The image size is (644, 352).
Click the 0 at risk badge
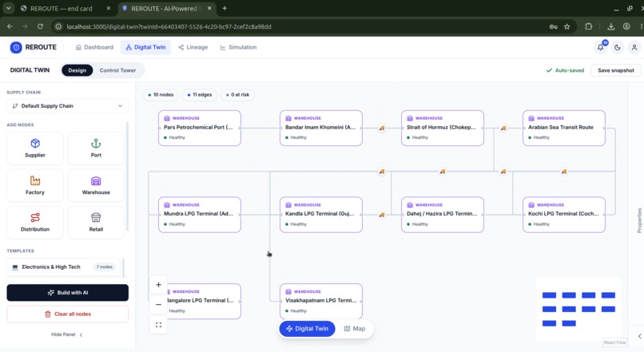tap(238, 95)
